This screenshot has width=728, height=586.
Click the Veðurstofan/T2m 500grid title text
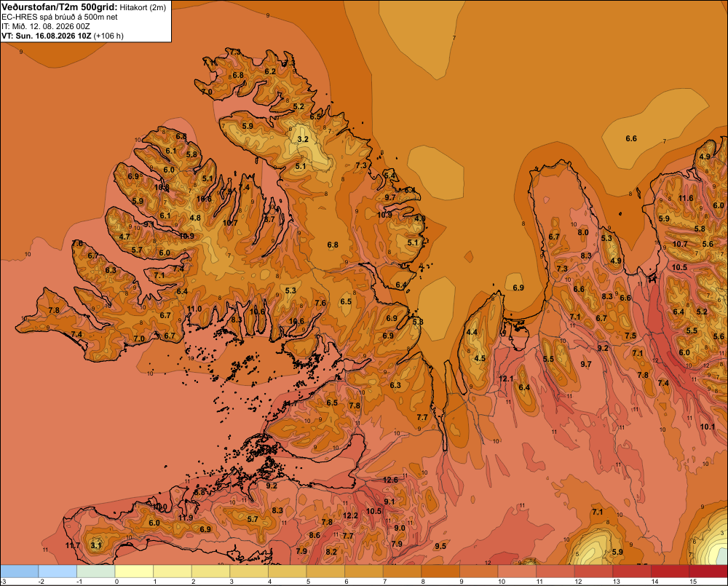(x=59, y=7)
